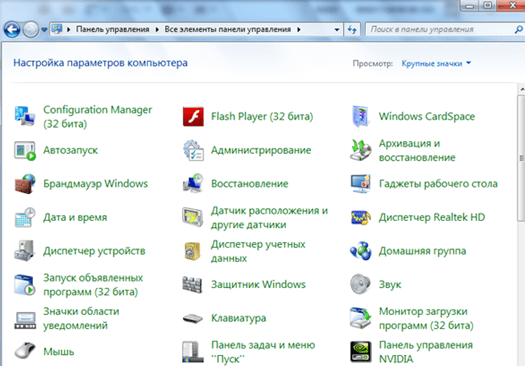The height and width of the screenshot is (366, 525).
Task: Click the NVIDIA control panel icon
Action: pos(361,352)
